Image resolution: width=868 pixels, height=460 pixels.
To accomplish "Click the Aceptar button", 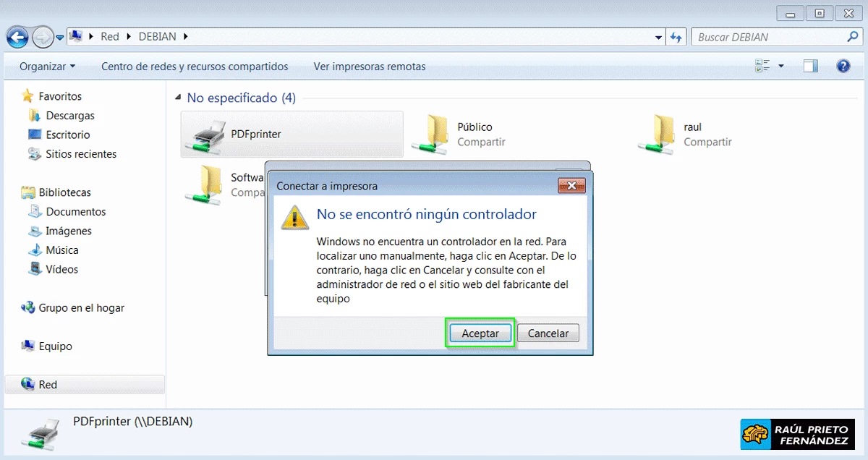I will (480, 333).
